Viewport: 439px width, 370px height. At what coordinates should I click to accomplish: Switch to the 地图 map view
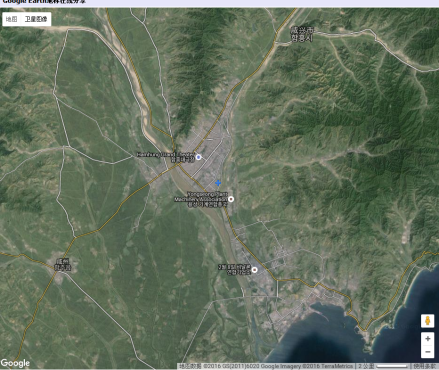[12, 19]
